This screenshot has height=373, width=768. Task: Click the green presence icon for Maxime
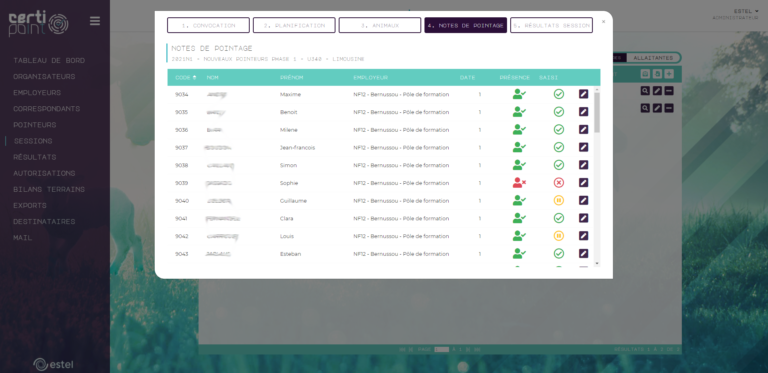tap(519, 94)
